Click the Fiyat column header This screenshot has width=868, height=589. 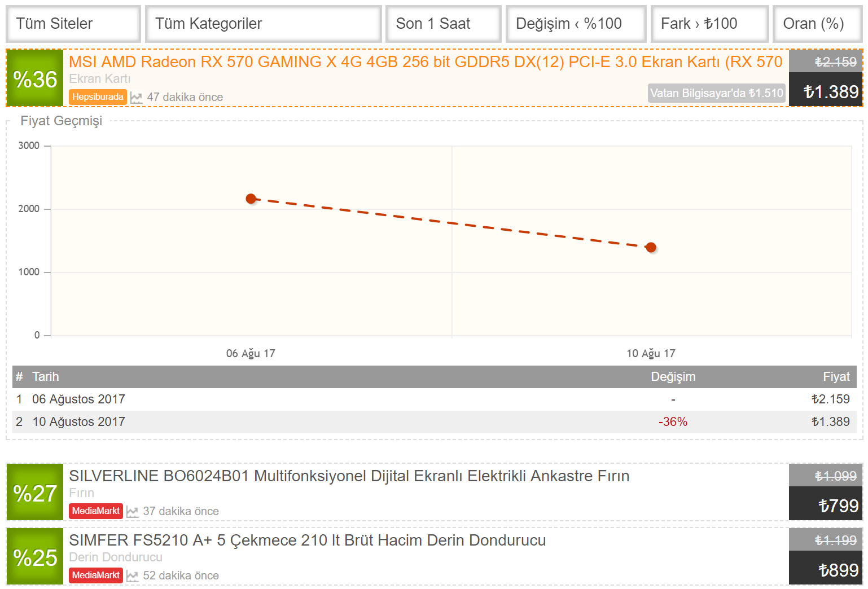click(836, 377)
